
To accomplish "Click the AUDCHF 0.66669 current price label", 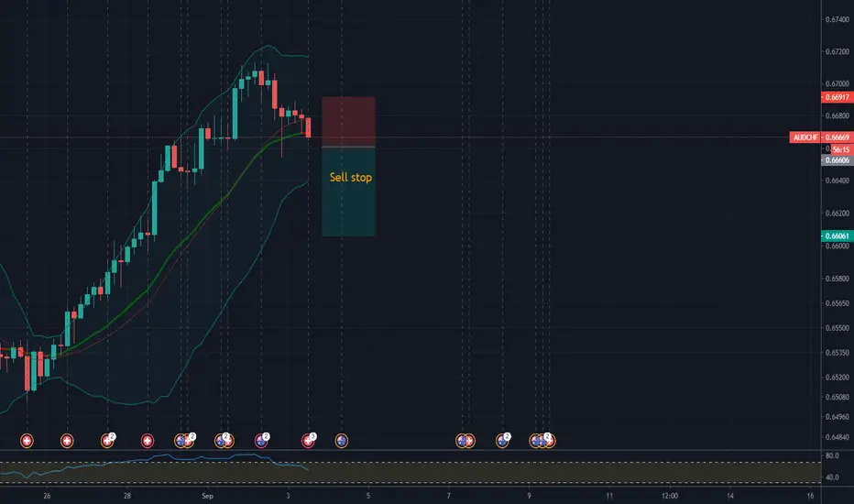I will pos(821,137).
